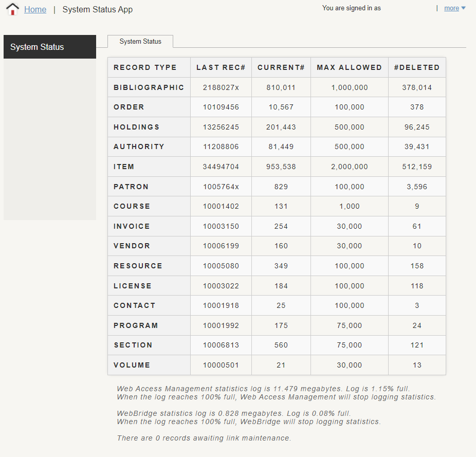Click the CURRENT# column header
Screen dimensions: 476x457
pos(281,67)
